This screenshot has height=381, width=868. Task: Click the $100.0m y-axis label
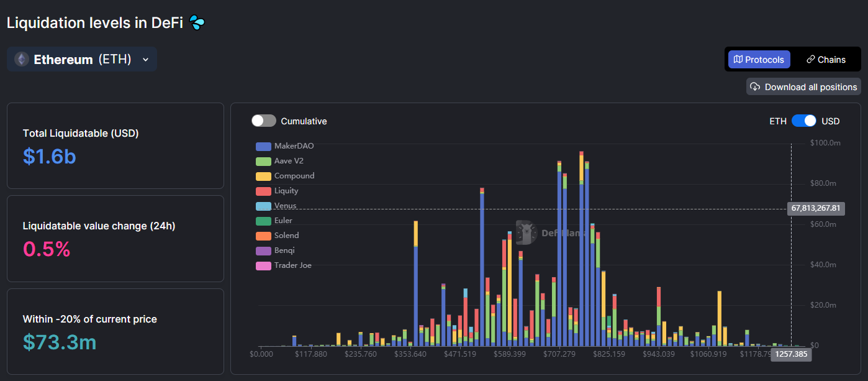pyautogui.click(x=825, y=143)
